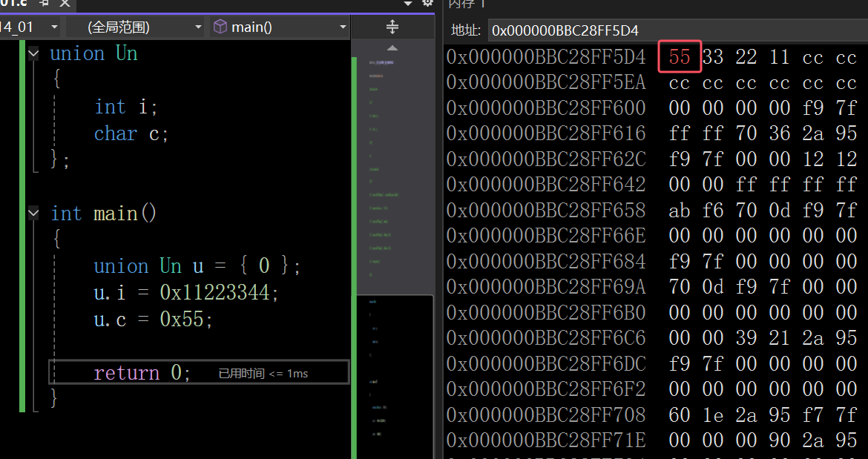Select memory row address 0x000000BBC28FF6DC
The width and height of the screenshot is (868, 459).
point(546,363)
